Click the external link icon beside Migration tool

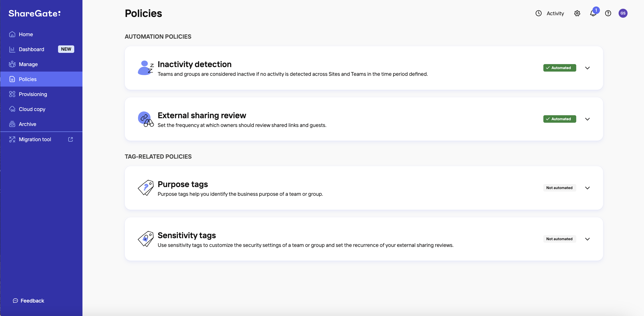71,139
